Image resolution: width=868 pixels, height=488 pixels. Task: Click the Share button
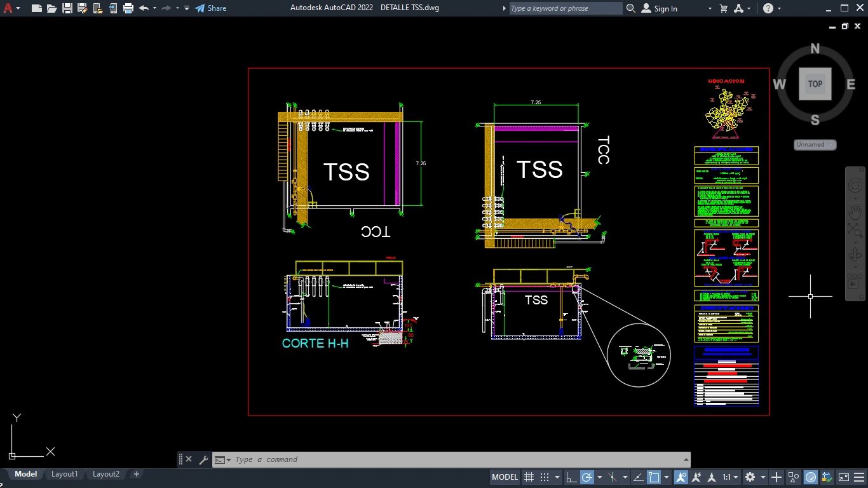210,8
